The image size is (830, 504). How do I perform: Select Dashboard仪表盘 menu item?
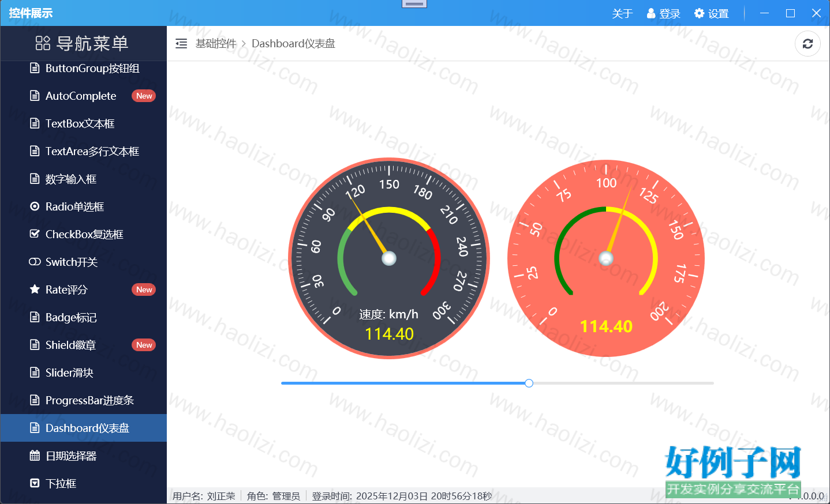pyautogui.click(x=84, y=428)
